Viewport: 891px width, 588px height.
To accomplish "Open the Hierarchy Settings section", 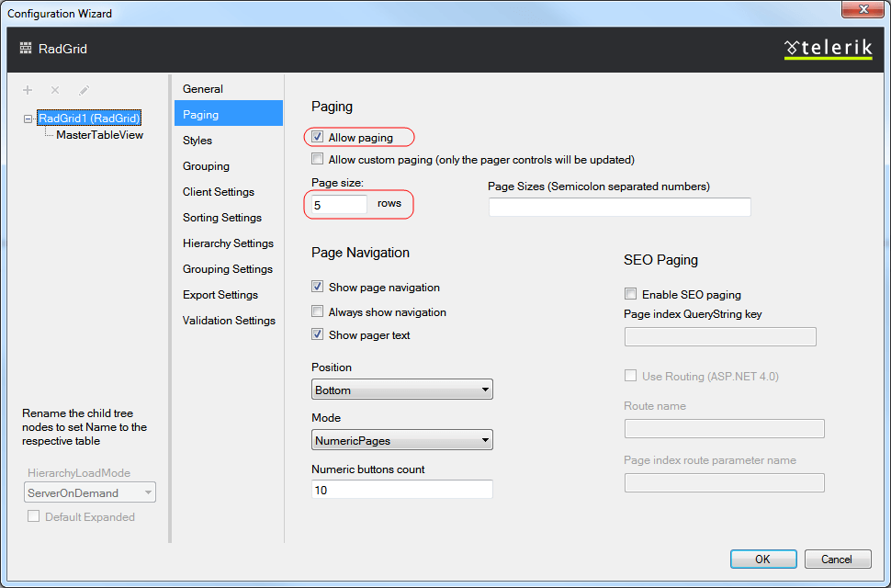I will pyautogui.click(x=228, y=243).
